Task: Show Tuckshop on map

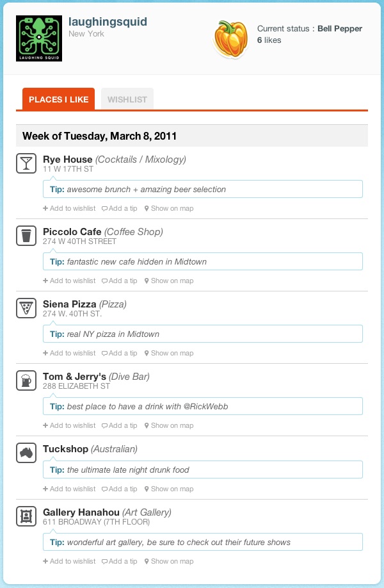Action: point(169,489)
